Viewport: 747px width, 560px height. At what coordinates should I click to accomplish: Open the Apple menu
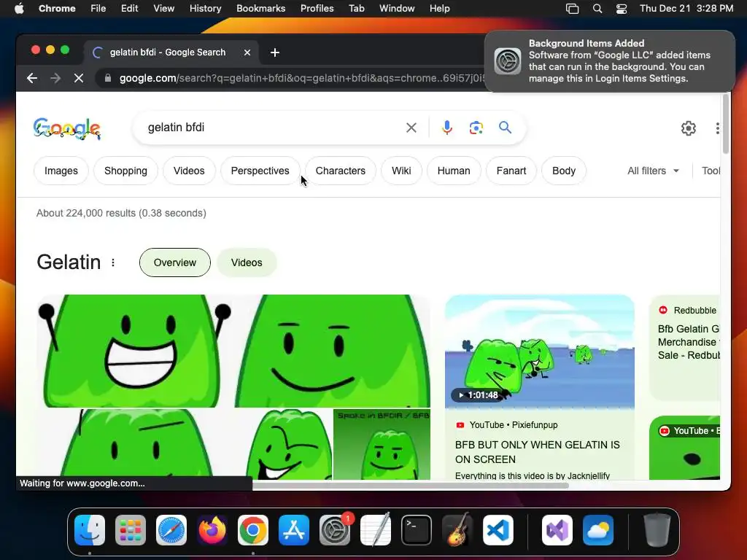click(19, 9)
